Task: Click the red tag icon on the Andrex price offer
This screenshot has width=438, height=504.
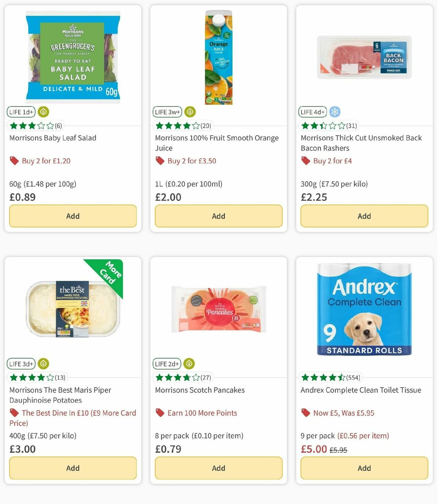Action: pos(305,413)
